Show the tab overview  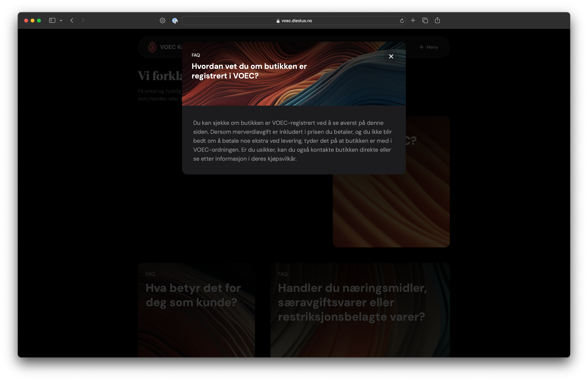[x=425, y=21]
